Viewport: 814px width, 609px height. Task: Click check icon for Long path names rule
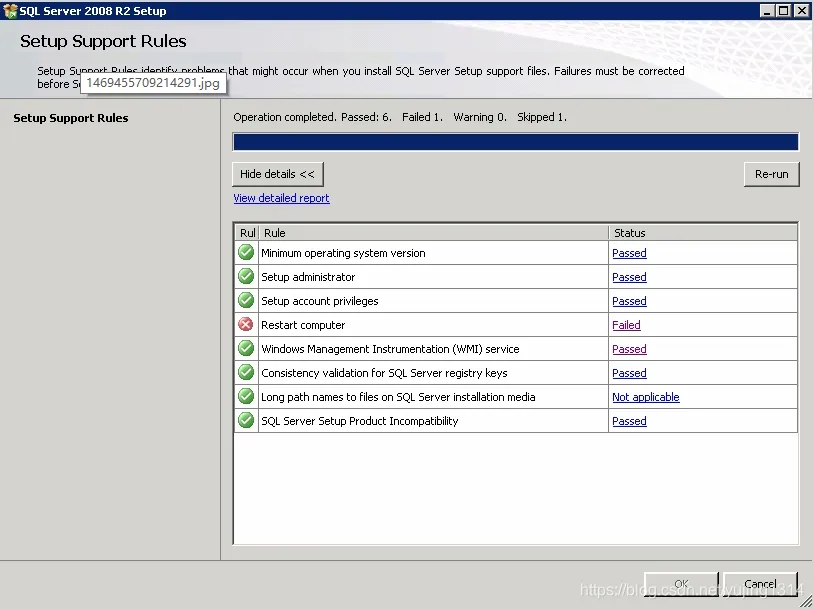246,396
